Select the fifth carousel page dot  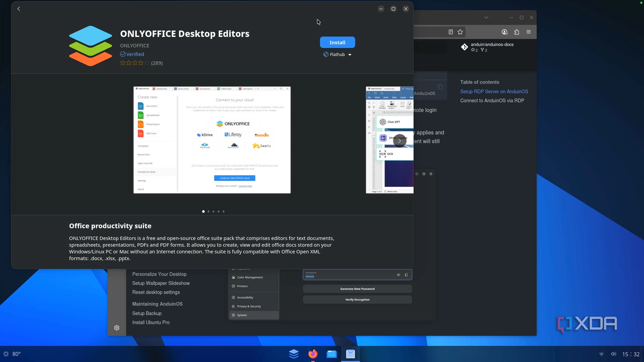pos(223,211)
